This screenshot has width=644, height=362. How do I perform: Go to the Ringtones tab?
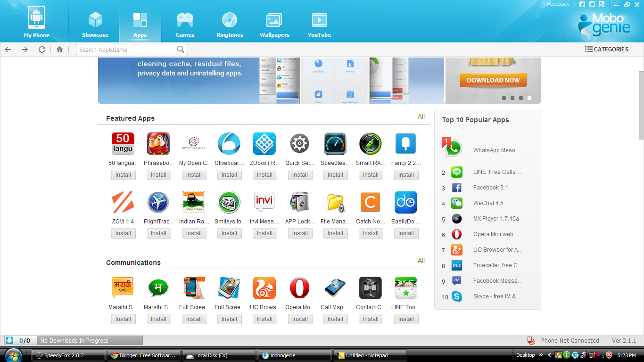click(x=230, y=25)
